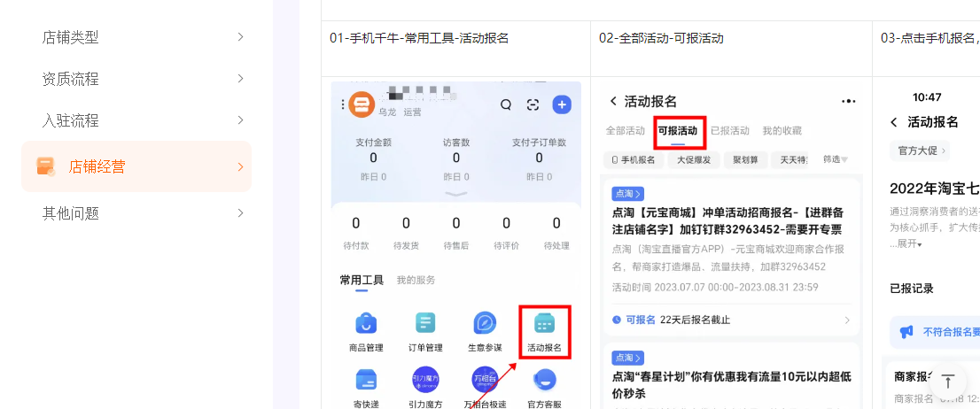Switch to the 已报活动 tab
Viewport: 980px width, 409px height.
point(730,130)
